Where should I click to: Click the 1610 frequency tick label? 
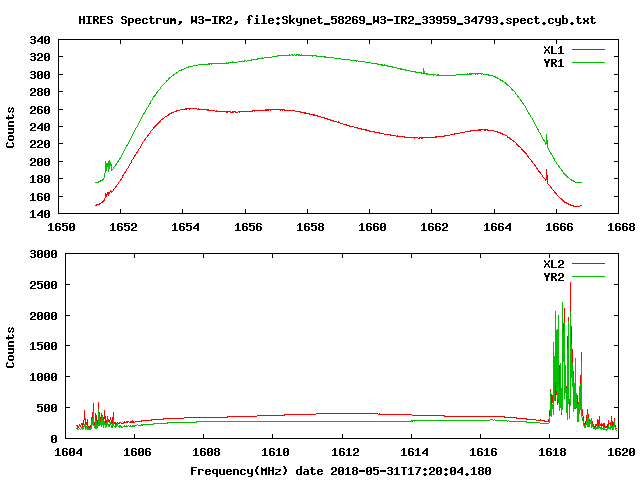(275, 452)
